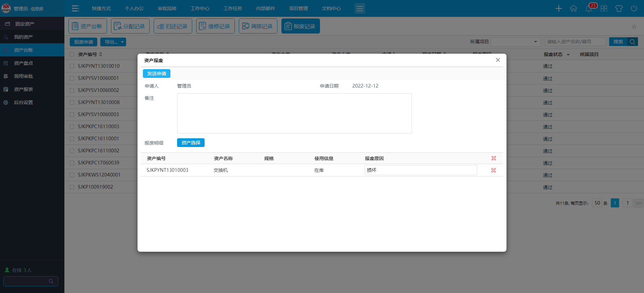The height and width of the screenshot is (293, 644).
Task: Click the 发送申请 button
Action: (x=157, y=74)
